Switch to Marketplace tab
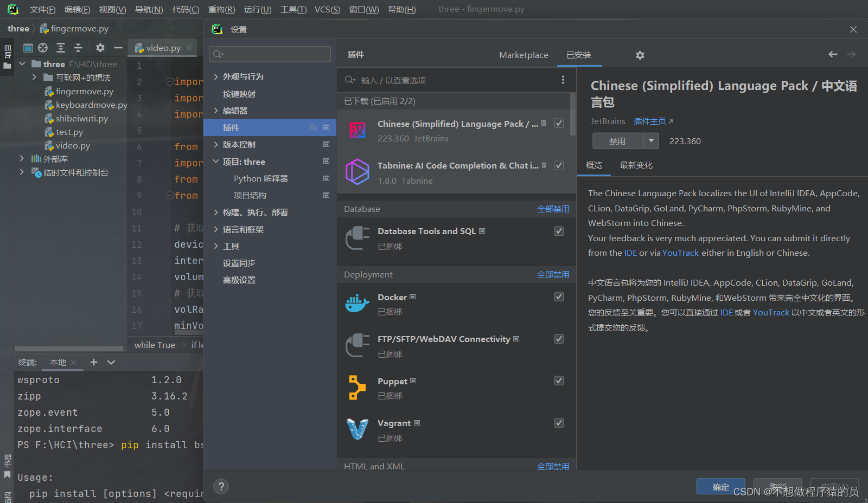Image resolution: width=868 pixels, height=503 pixels. 524,55
